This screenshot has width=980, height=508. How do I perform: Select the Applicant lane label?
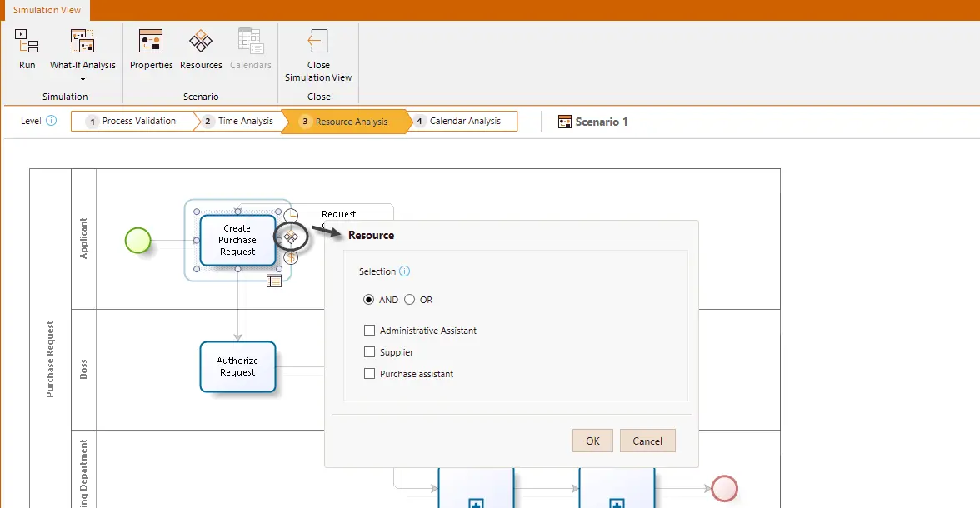pyautogui.click(x=83, y=239)
